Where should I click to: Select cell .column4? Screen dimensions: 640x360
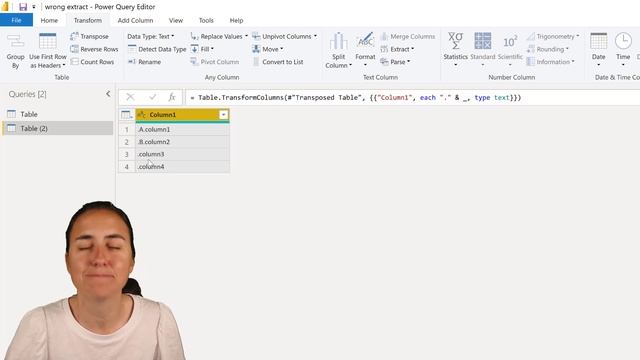182,167
